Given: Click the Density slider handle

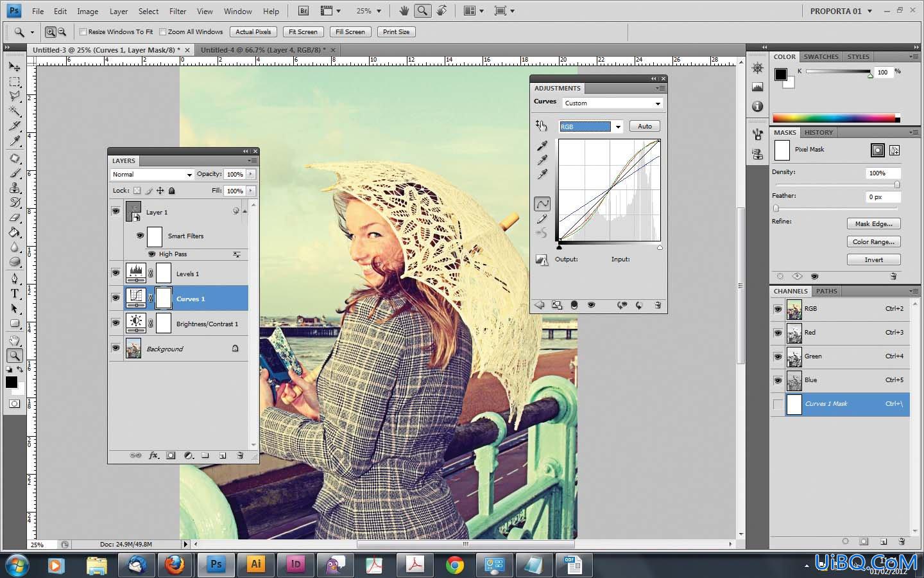Looking at the screenshot, I should [896, 184].
